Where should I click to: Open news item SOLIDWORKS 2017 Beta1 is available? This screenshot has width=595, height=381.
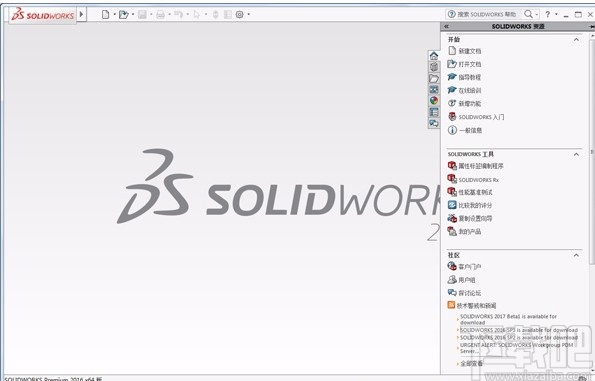pyautogui.click(x=508, y=319)
